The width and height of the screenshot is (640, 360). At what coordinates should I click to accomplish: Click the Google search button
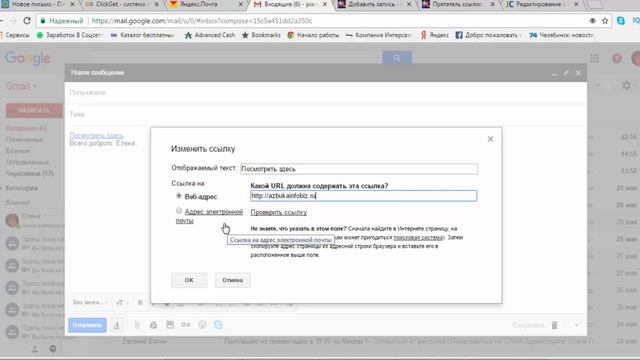click(x=397, y=58)
